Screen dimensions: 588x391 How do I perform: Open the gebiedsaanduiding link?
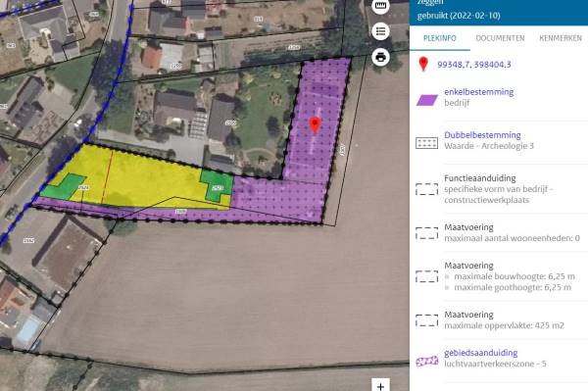coord(481,353)
